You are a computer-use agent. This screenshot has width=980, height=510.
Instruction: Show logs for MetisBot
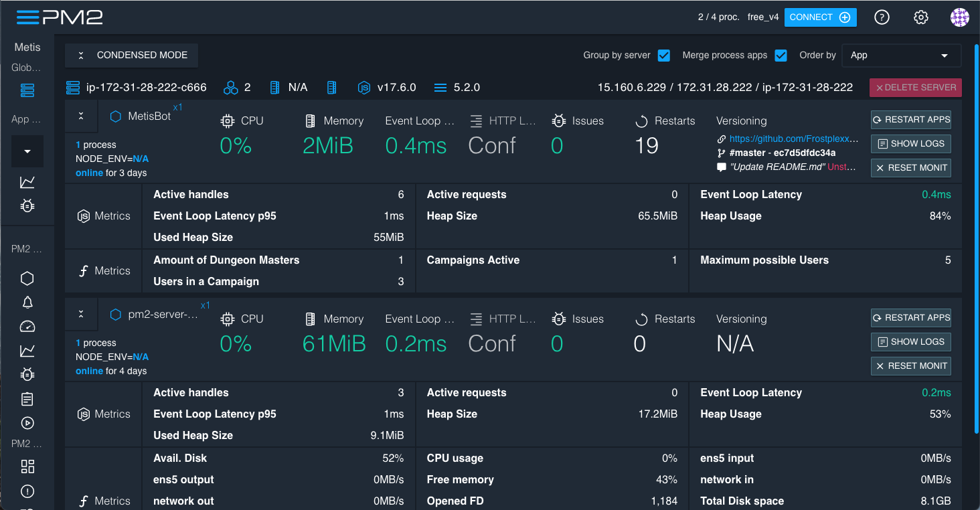pos(911,144)
